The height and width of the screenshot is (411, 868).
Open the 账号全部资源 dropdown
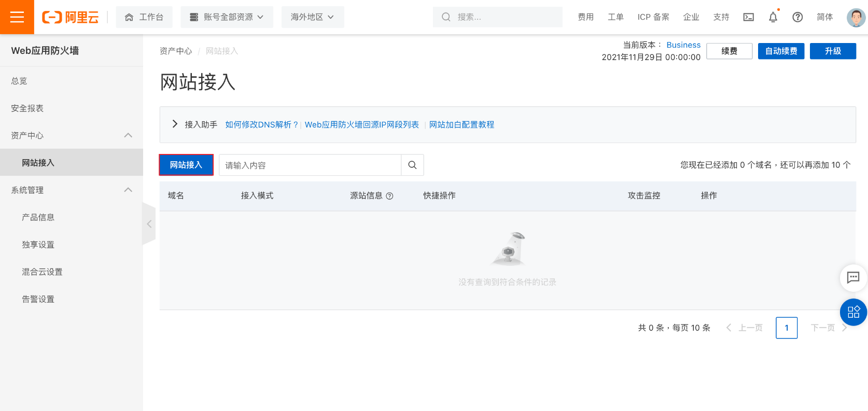227,17
